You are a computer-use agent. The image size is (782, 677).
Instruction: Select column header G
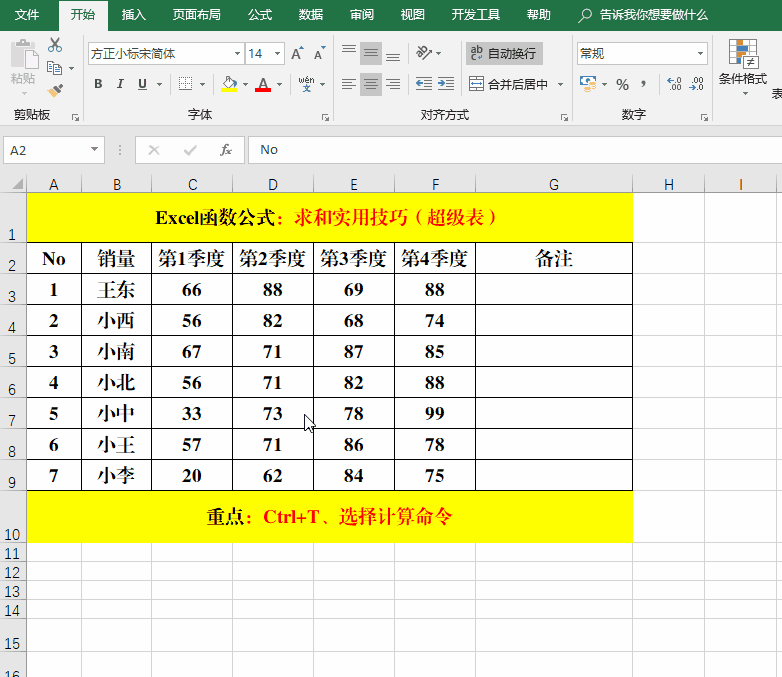click(553, 184)
